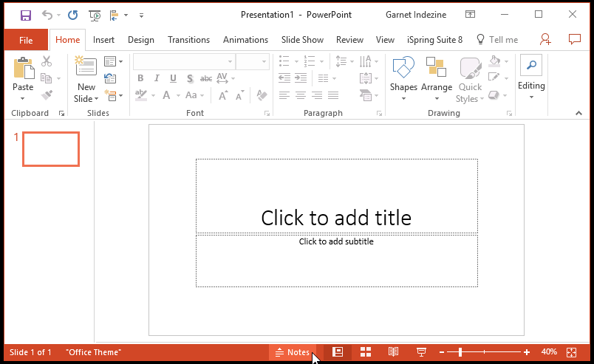The height and width of the screenshot is (364, 594).
Task: Switch to the iSpring Suite 8 tab
Action: point(435,40)
